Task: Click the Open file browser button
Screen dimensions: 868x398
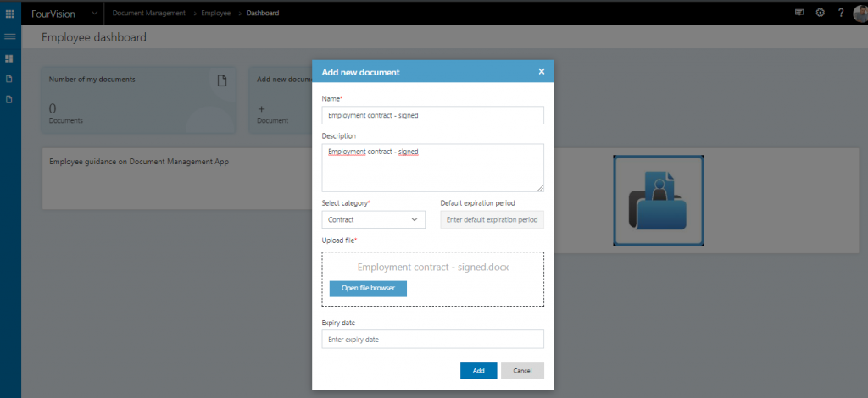Action: point(368,289)
